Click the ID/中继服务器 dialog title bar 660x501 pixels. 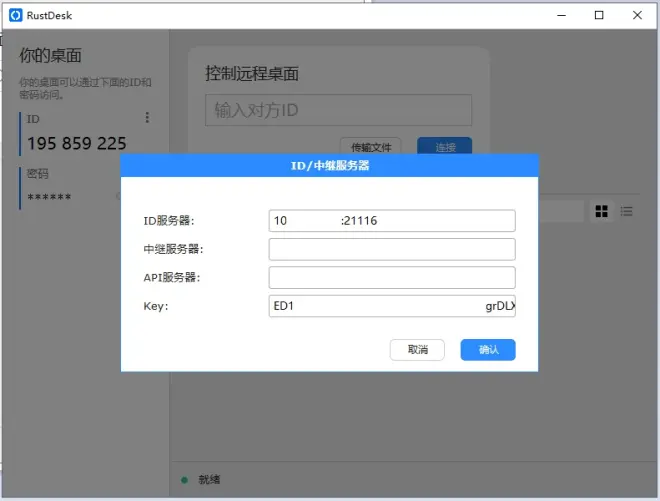[x=329, y=165]
